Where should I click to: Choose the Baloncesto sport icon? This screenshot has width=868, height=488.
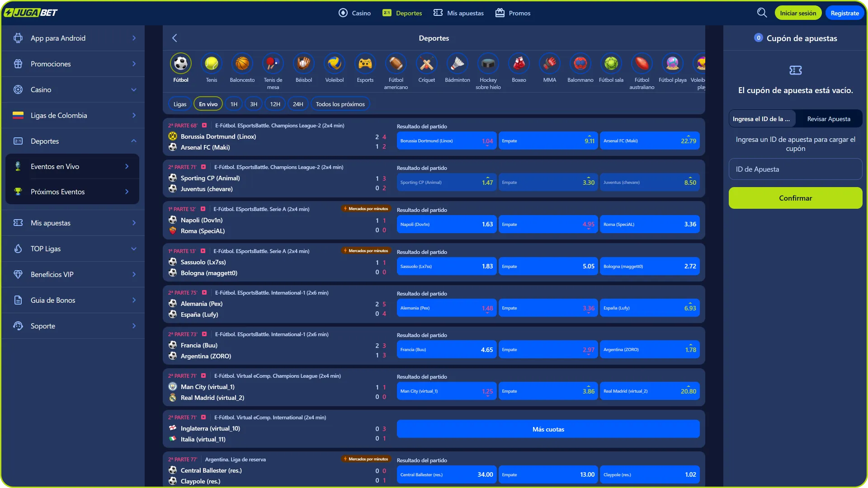pos(242,64)
